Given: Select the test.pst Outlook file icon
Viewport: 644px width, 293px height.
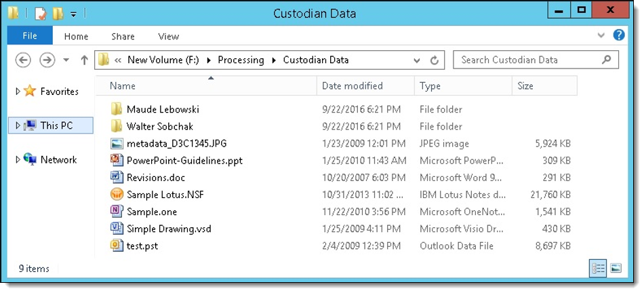Looking at the screenshot, I should [x=117, y=246].
